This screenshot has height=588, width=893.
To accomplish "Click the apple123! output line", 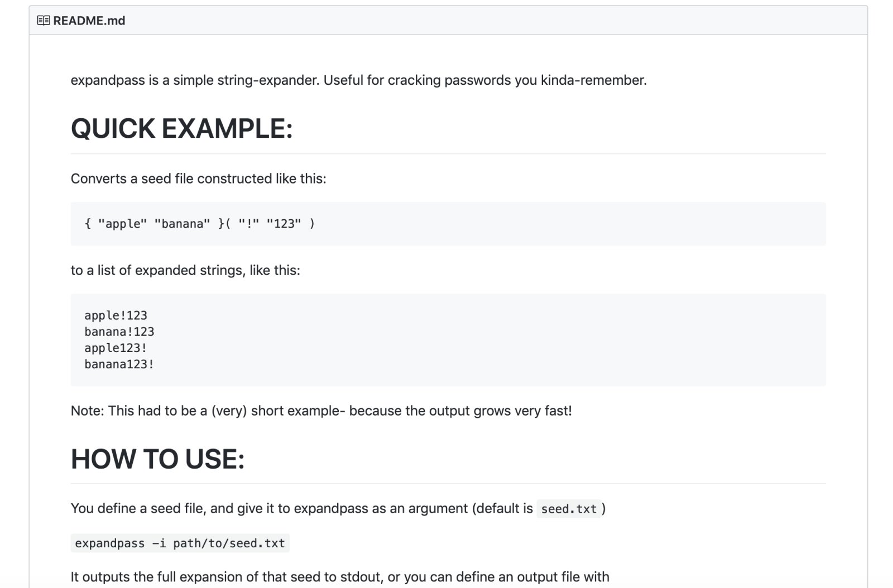I will coord(116,348).
